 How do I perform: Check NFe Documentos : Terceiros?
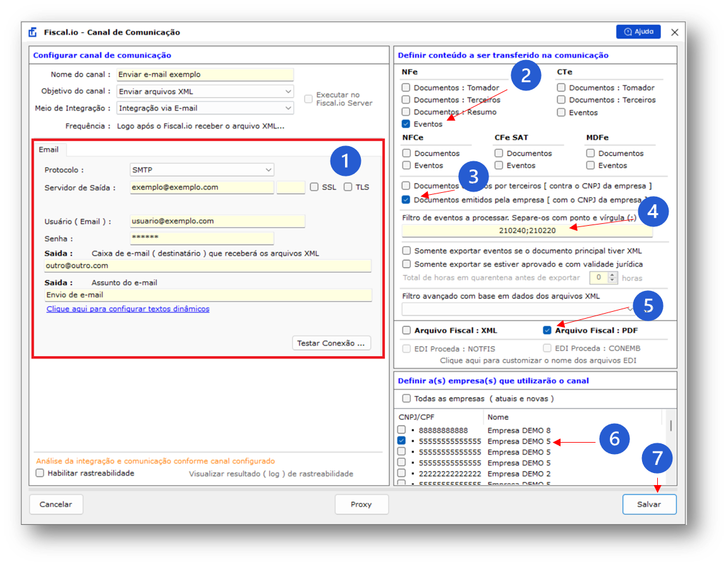pos(406,99)
